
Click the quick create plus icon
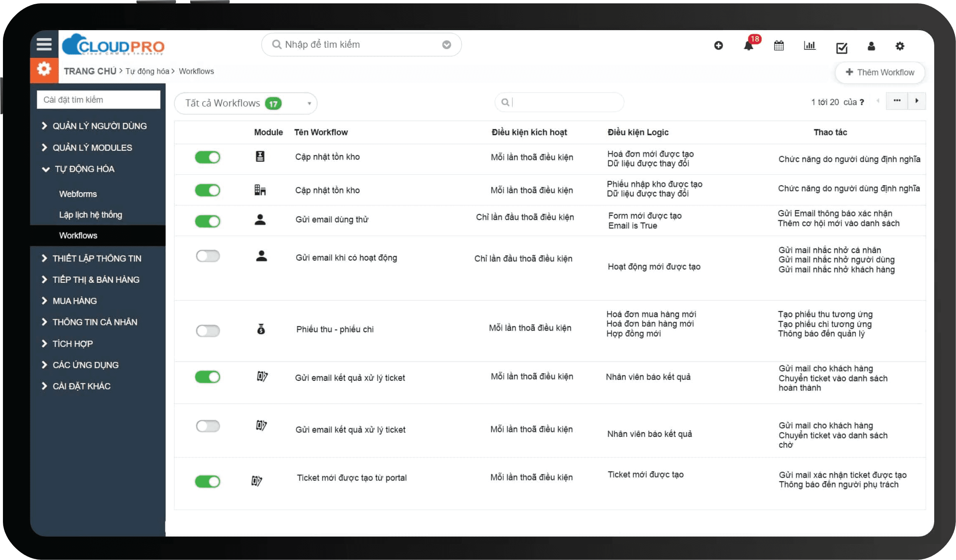[718, 46]
